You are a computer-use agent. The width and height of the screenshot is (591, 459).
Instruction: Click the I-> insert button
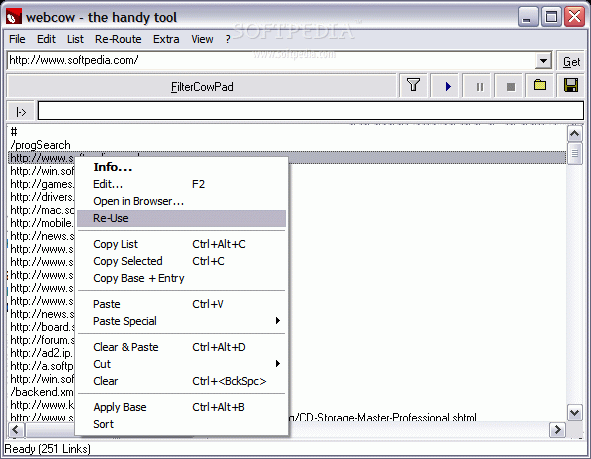coord(21,112)
